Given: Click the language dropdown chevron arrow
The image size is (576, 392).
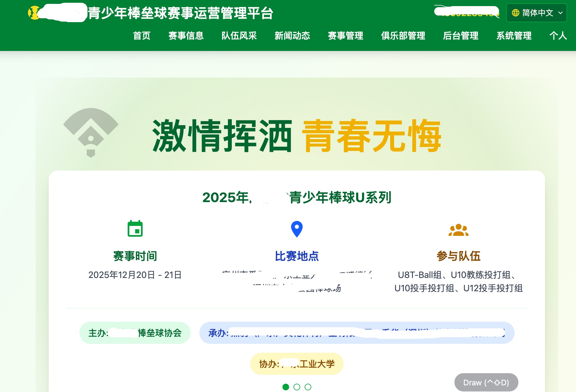Looking at the screenshot, I should 560,13.
